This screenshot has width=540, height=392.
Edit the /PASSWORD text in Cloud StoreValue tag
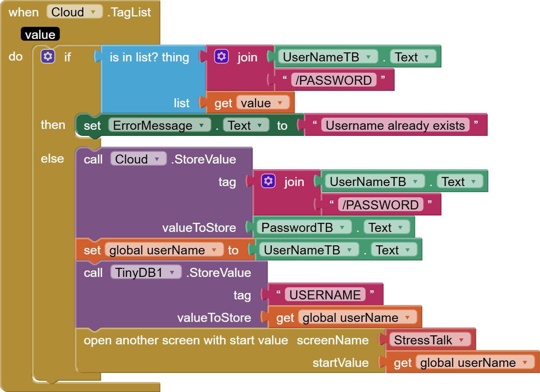380,205
